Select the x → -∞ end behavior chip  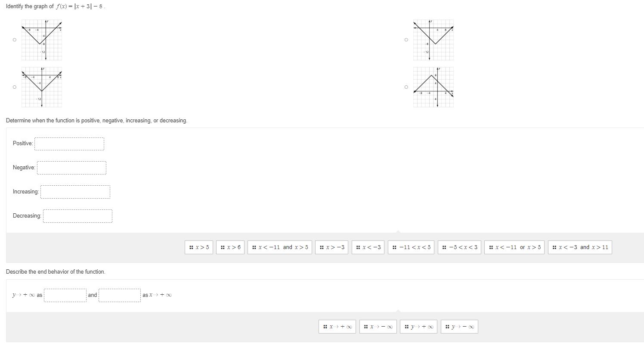[x=378, y=326]
